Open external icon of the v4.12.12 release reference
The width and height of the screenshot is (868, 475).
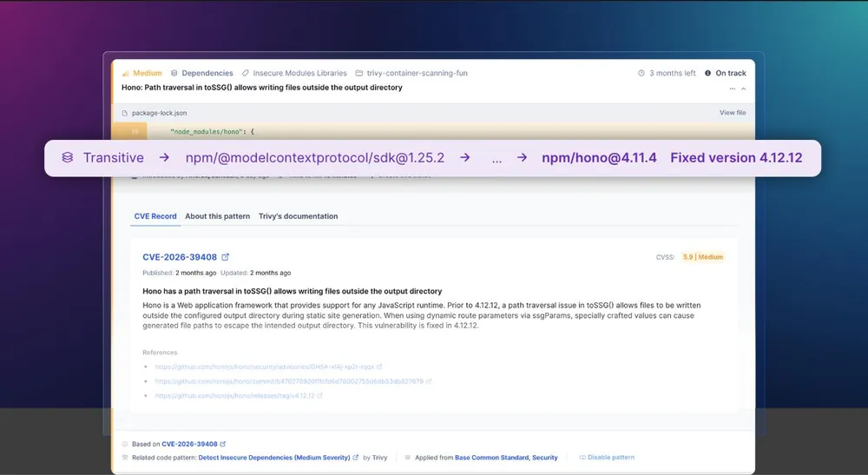coord(319,395)
